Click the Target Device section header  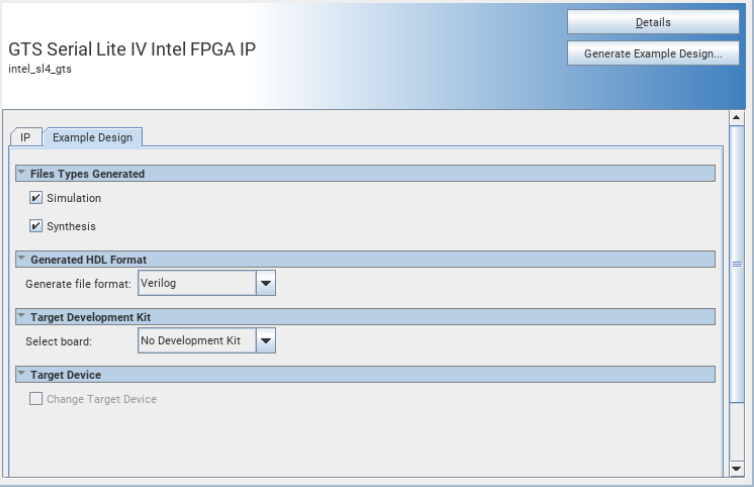pyautogui.click(x=365, y=374)
